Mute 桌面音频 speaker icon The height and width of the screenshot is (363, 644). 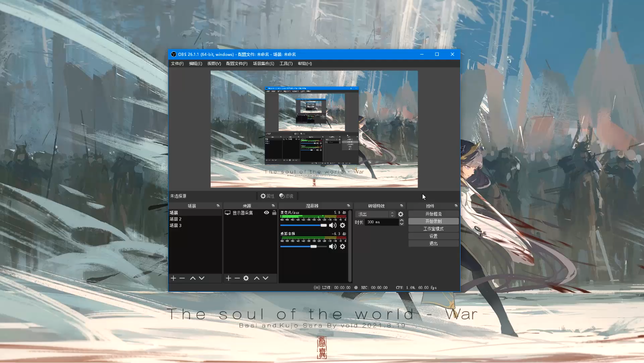(x=333, y=246)
